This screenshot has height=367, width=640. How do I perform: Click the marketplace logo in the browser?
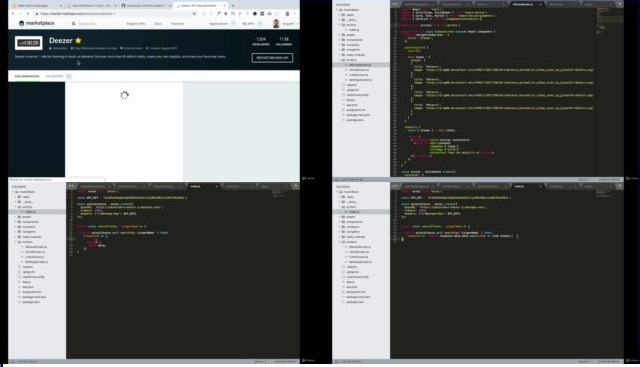37,23
